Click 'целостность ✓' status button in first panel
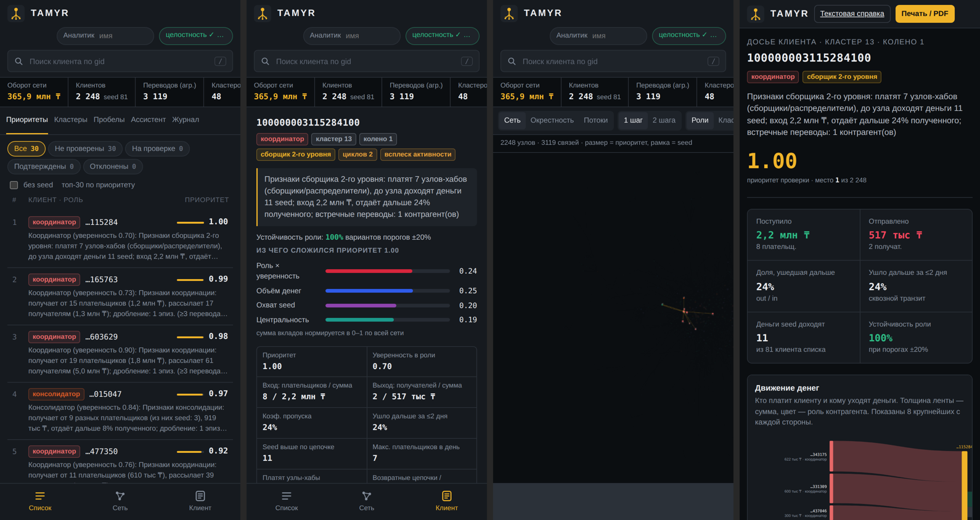Image resolution: width=980 pixels, height=520 pixels. point(196,36)
